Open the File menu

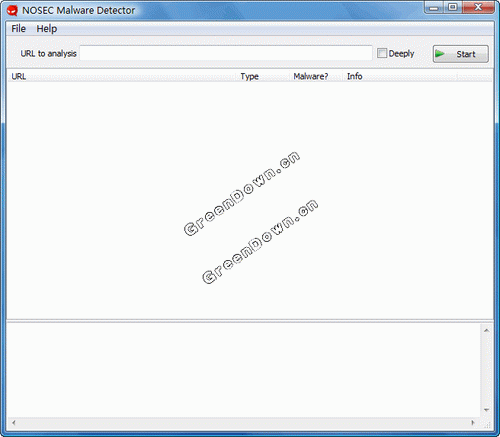click(18, 29)
